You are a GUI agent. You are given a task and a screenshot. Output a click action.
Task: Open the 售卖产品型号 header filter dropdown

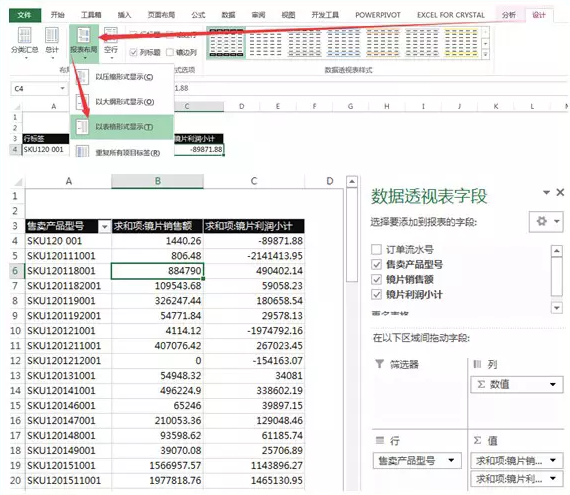tap(105, 226)
